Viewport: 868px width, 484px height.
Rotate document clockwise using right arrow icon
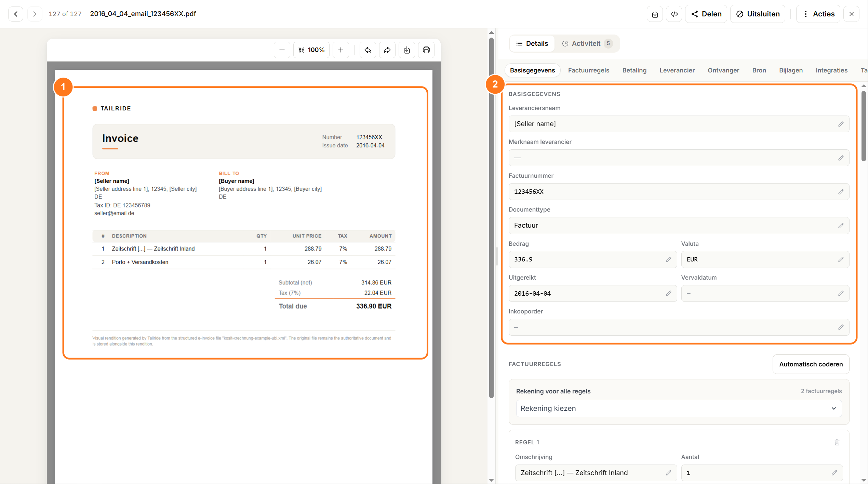[387, 50]
